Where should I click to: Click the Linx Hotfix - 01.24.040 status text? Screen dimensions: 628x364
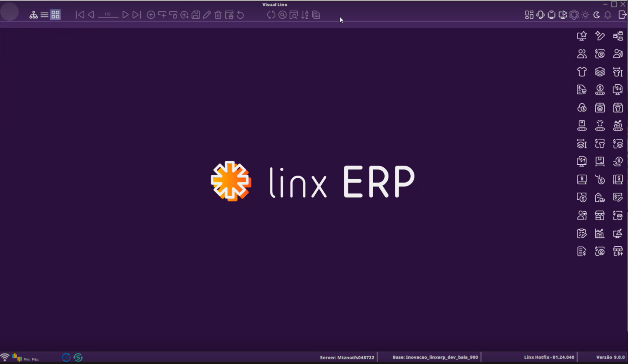(x=549, y=357)
